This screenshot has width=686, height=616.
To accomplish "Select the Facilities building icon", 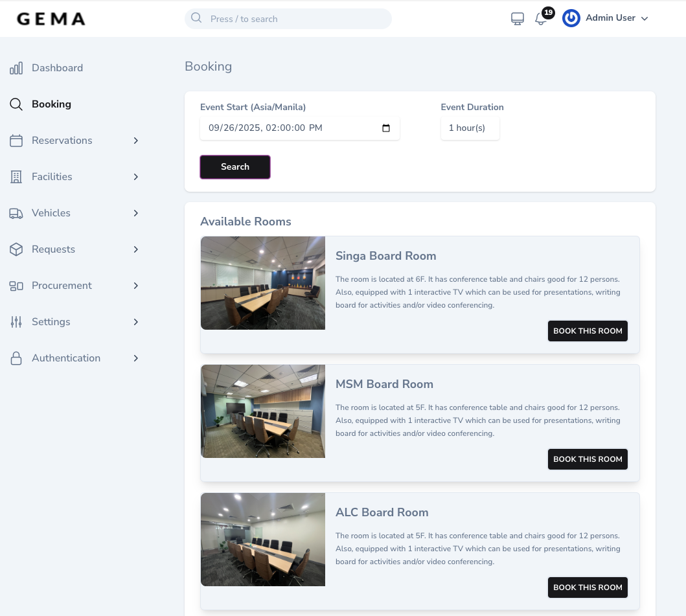I will coord(16,177).
